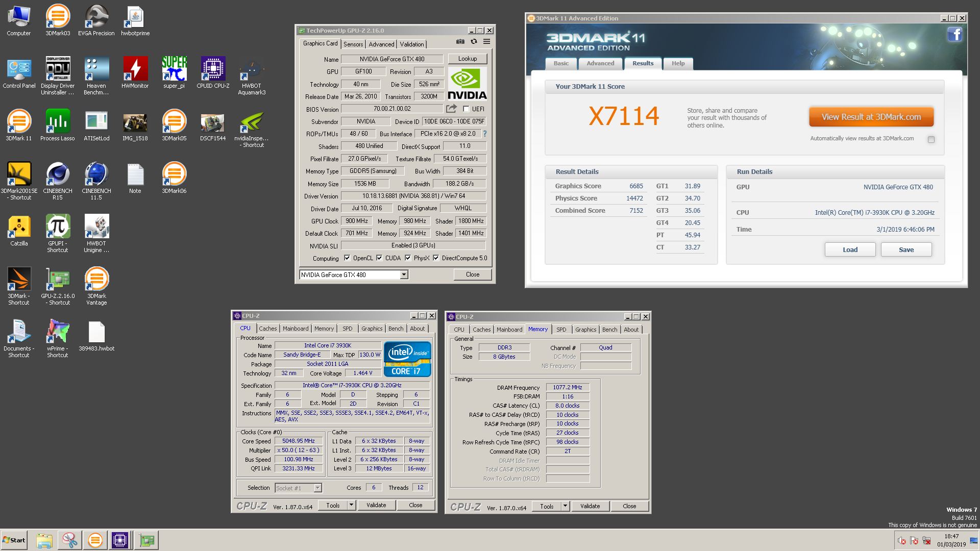The height and width of the screenshot is (551, 980).
Task: Click Driver Version field in GPU-Z
Action: tap(413, 196)
